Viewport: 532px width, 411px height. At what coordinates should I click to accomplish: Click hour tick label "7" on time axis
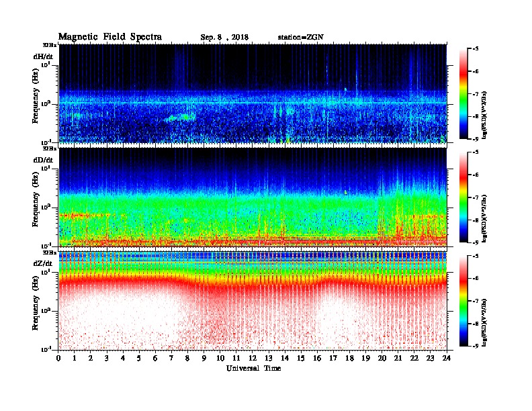(x=171, y=359)
